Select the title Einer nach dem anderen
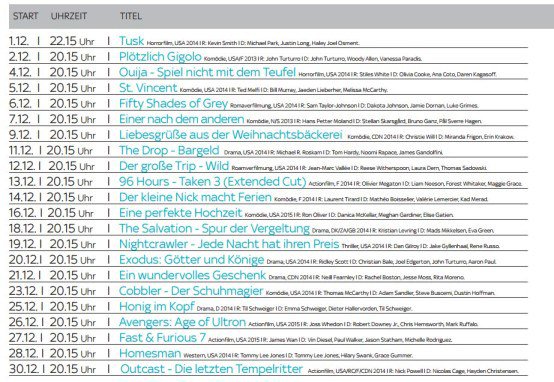Image resolution: width=554 pixels, height=382 pixels. tap(182, 119)
